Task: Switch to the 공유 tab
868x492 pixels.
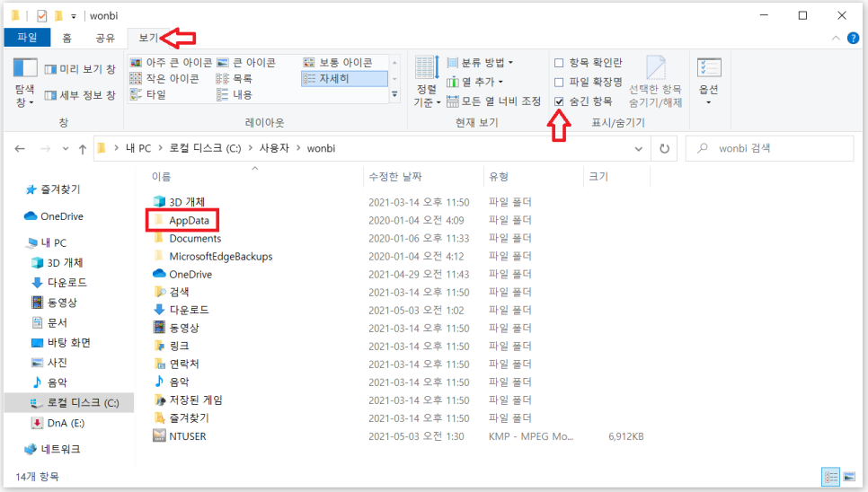Action: pyautogui.click(x=105, y=37)
